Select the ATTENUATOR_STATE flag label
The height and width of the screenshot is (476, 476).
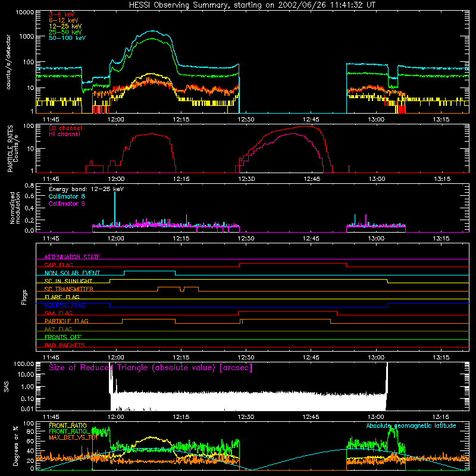(72, 257)
